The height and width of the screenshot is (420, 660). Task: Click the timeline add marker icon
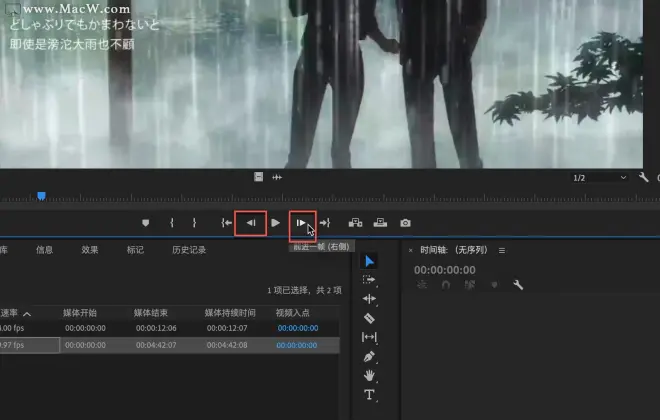coord(494,285)
